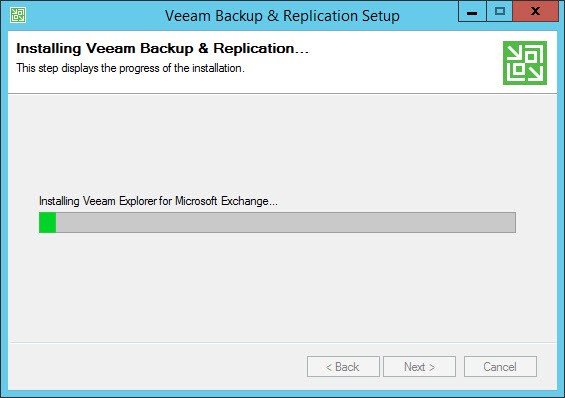Close the setup window with the X
The height and width of the screenshot is (398, 565).
[x=535, y=12]
